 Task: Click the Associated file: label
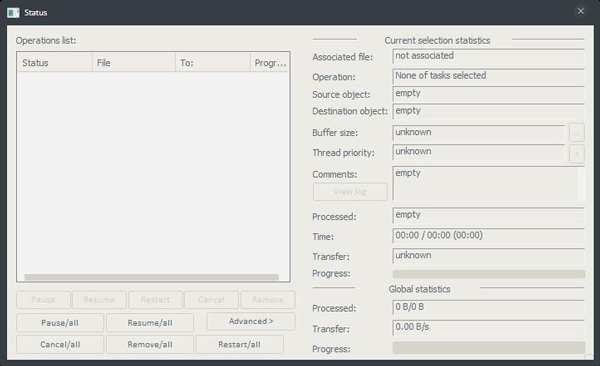coord(342,57)
